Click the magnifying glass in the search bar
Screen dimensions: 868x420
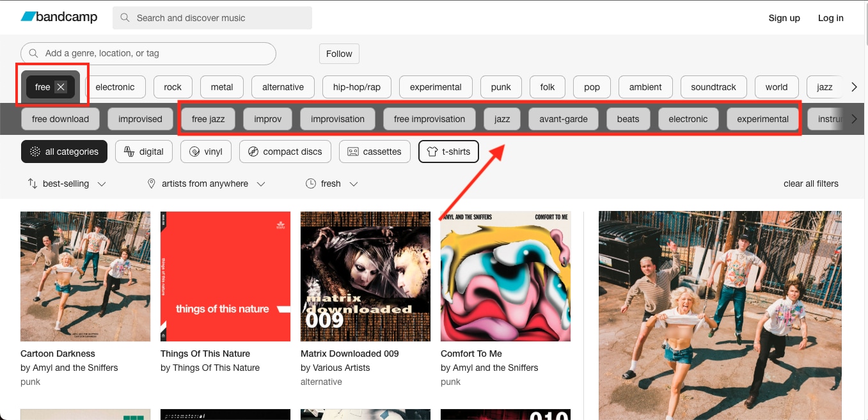125,18
